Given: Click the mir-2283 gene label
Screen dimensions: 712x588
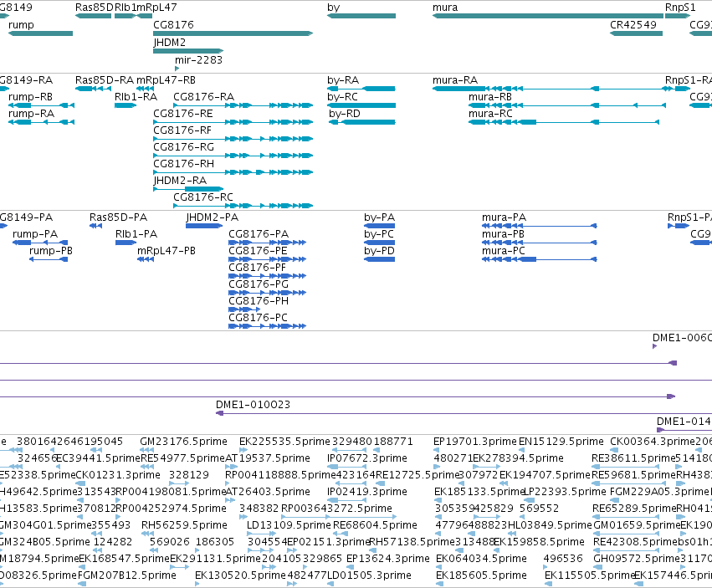Looking at the screenshot, I should click(198, 60).
